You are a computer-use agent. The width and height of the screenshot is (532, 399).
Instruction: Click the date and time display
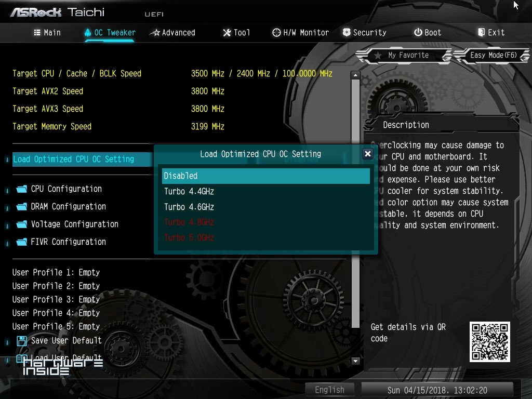[437, 390]
